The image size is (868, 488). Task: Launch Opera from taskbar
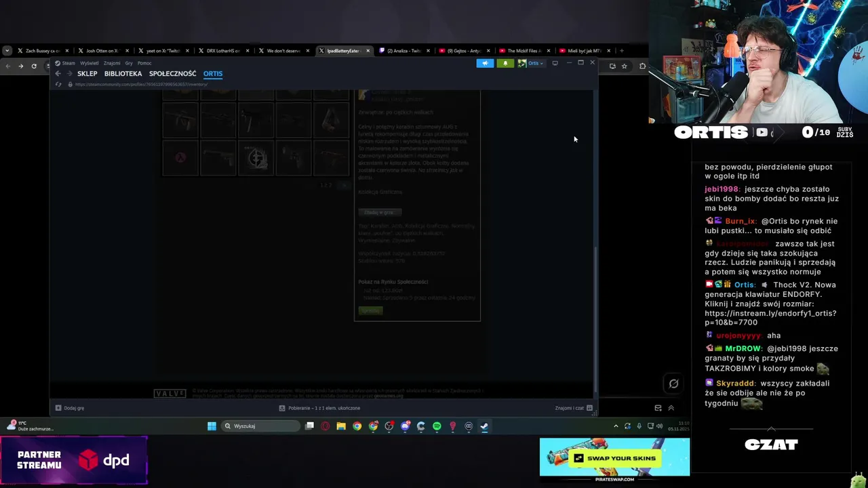[325, 426]
